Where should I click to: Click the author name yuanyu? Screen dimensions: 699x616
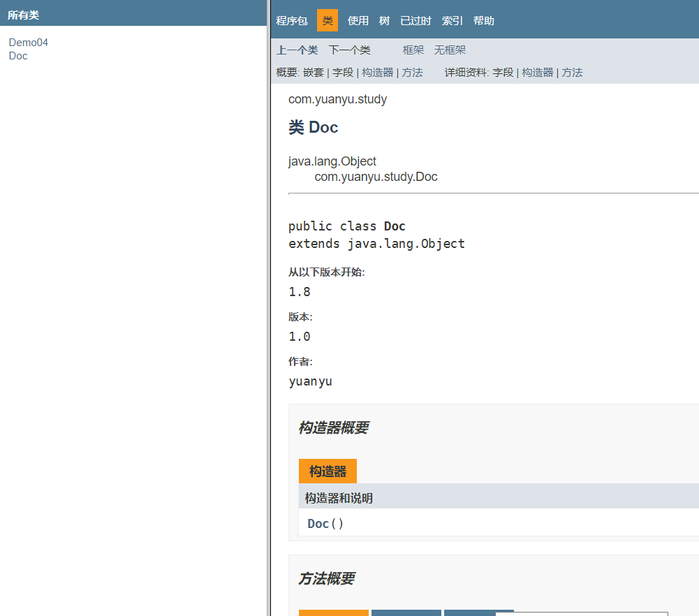tap(310, 381)
